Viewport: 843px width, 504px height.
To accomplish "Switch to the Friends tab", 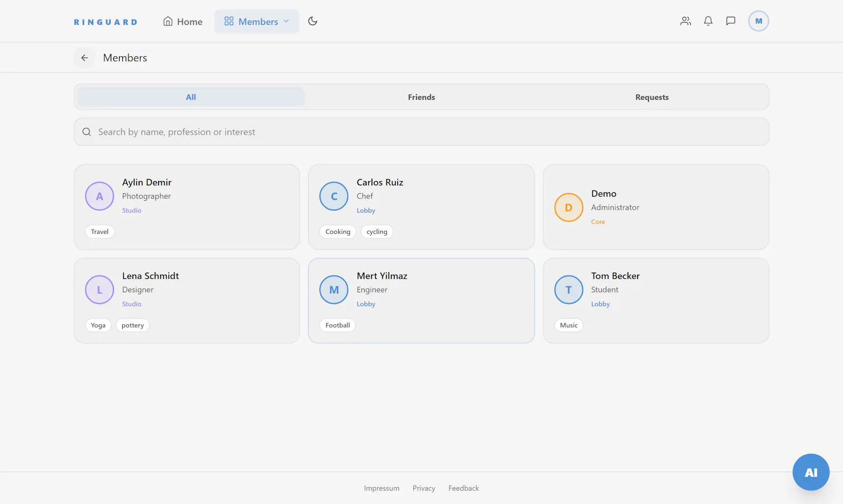I will pos(421,97).
